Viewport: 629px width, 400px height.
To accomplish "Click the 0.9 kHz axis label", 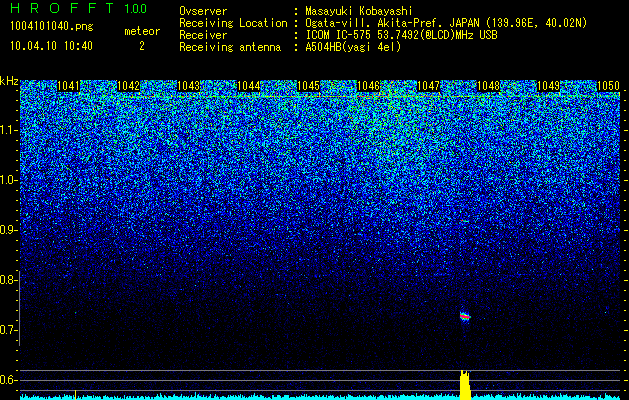I will [x=8, y=230].
